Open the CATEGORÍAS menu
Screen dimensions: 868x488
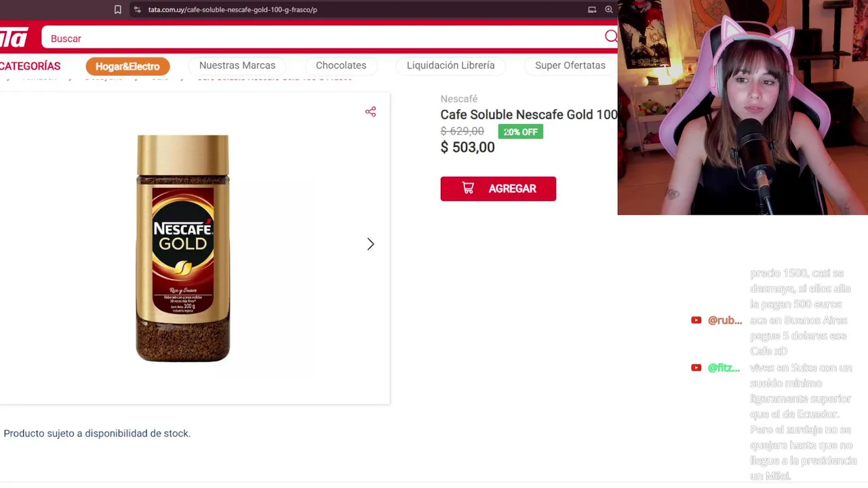point(30,66)
